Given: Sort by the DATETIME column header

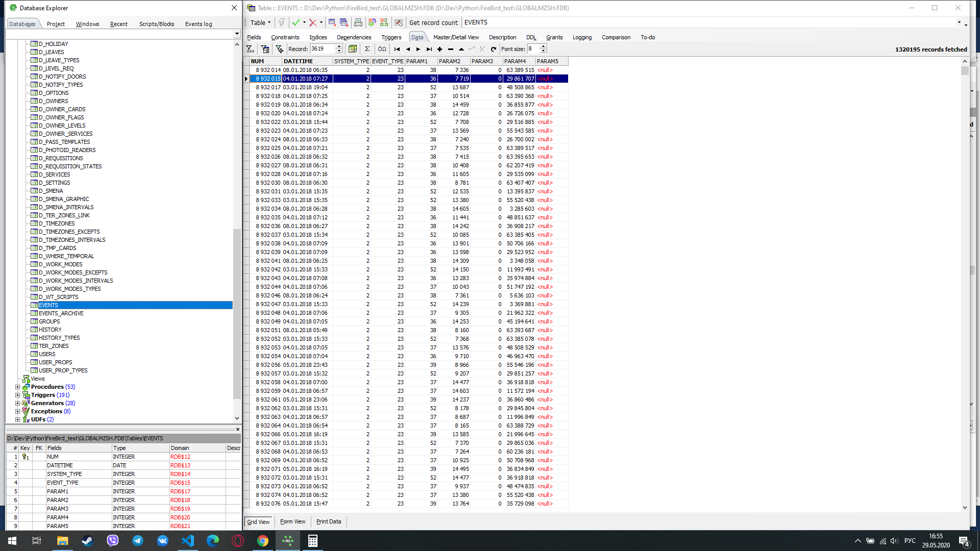Looking at the screenshot, I should tap(307, 61).
